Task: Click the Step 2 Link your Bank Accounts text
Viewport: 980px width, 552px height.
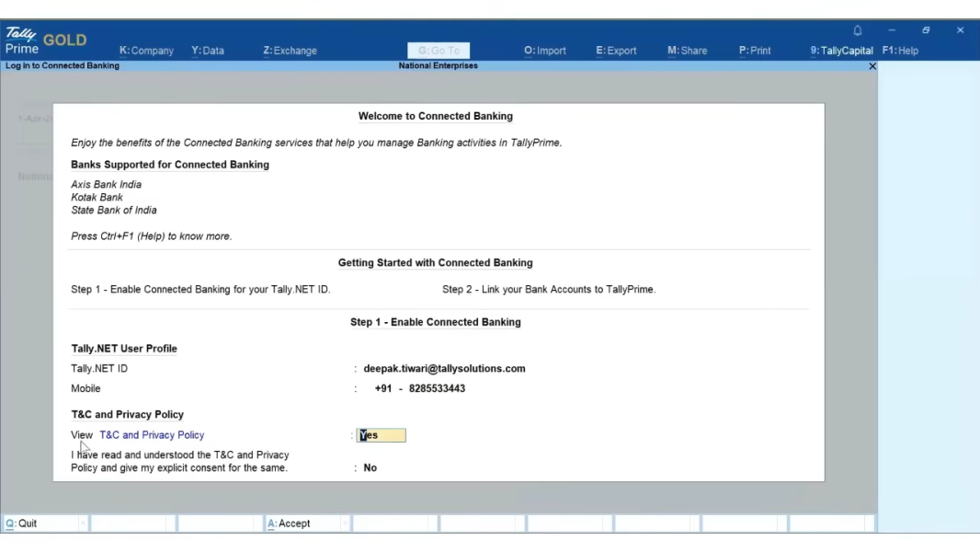Action: [x=550, y=290]
